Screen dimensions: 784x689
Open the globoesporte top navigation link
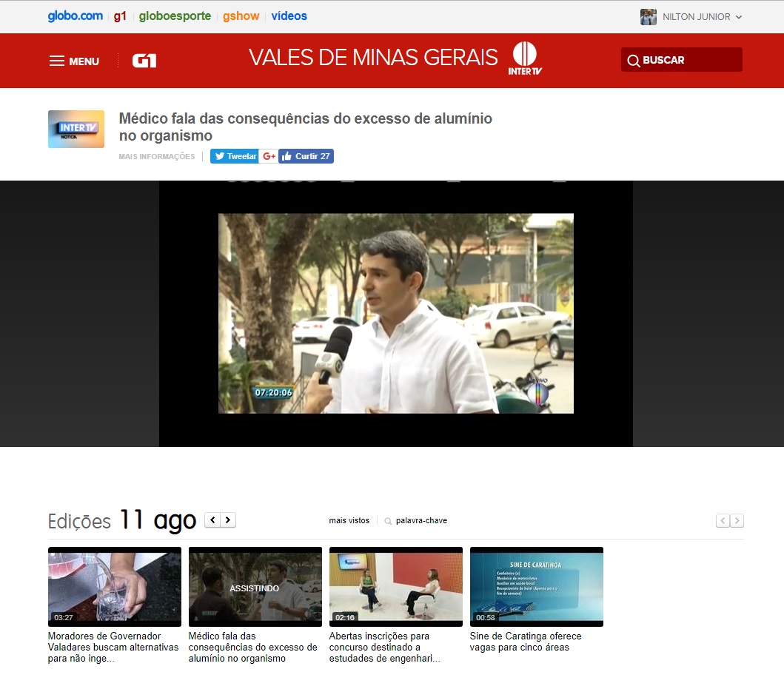point(175,16)
